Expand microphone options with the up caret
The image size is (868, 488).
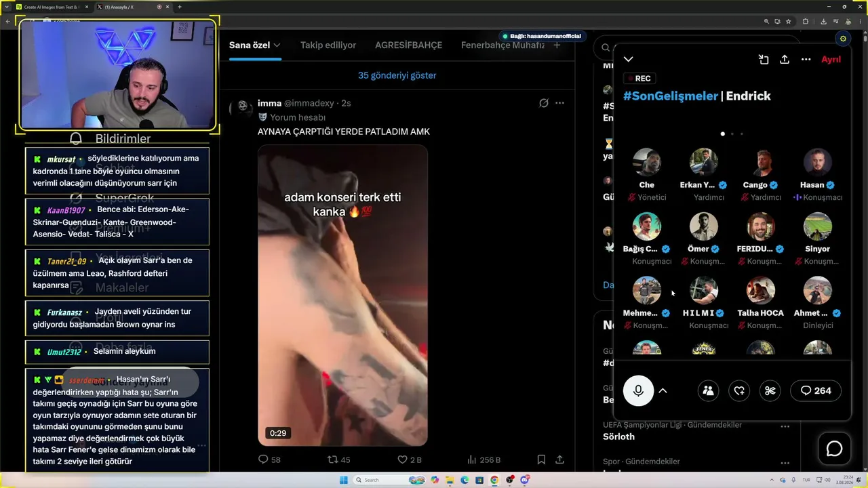point(663,390)
